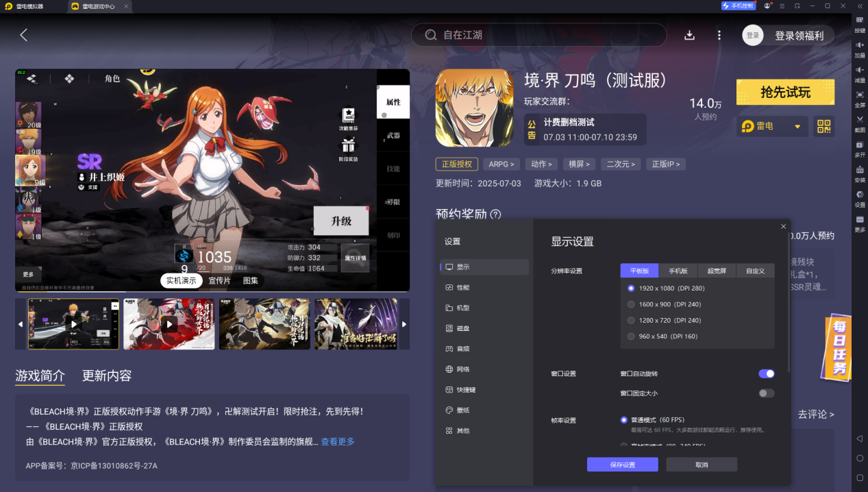Switch to the 手机版 resolution tab

678,271
